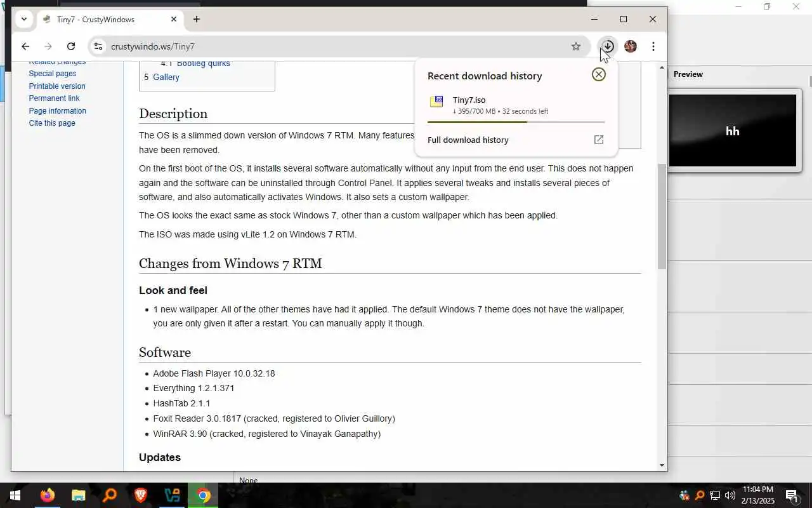Click Foxit Reader 3.0.1817 list item
Viewport: 812px width, 508px height.
pos(274,419)
